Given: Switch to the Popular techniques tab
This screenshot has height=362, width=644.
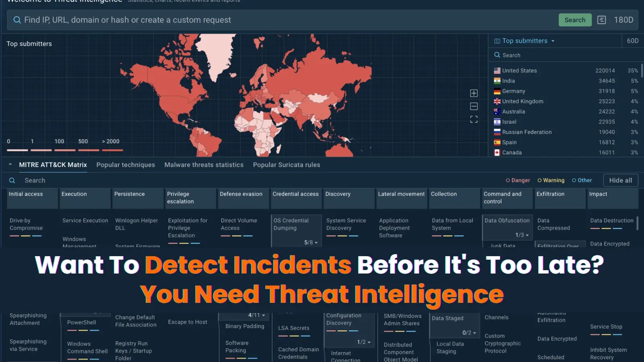Looking at the screenshot, I should [x=126, y=165].
